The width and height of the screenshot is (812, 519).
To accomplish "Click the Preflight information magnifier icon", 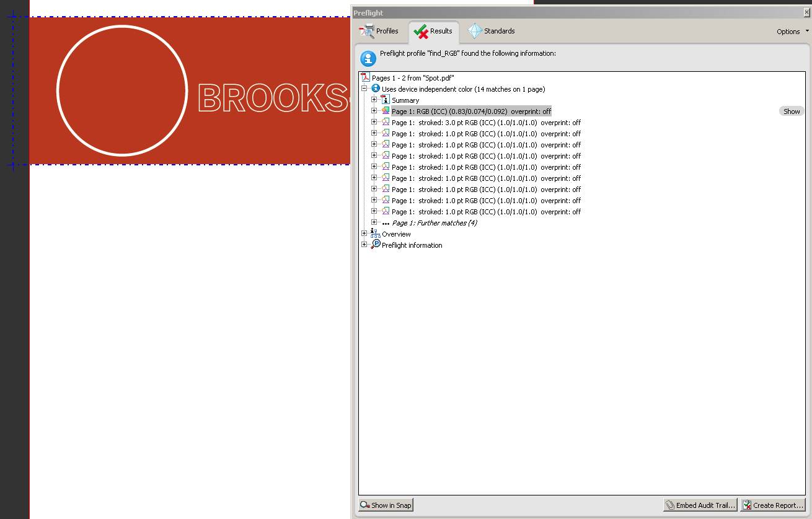I will click(x=375, y=245).
